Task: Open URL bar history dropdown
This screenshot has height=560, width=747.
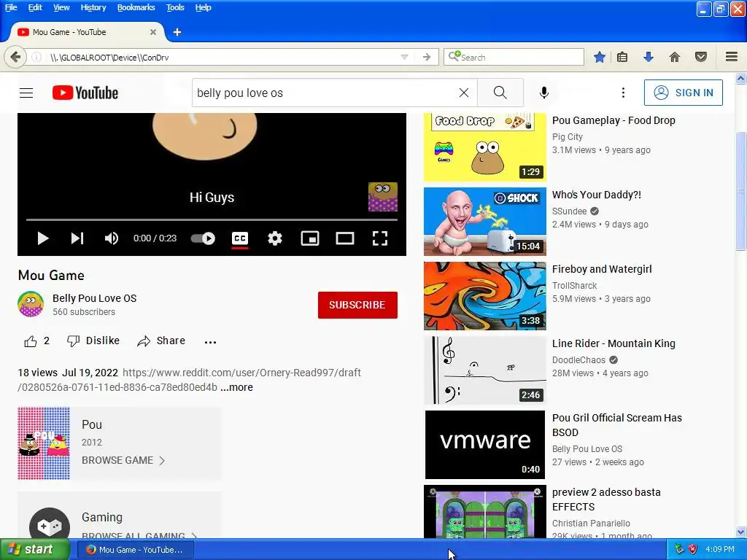Action: point(404,57)
